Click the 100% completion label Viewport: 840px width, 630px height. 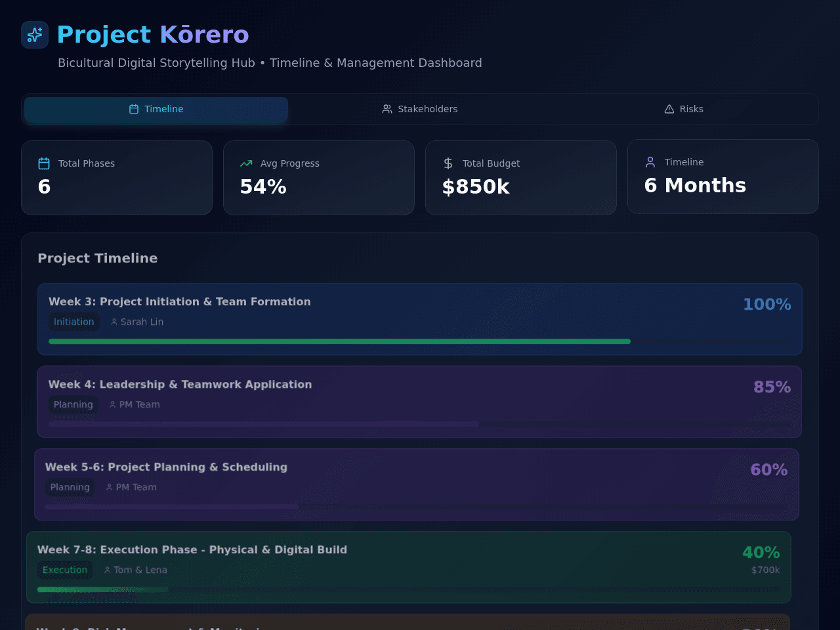pyautogui.click(x=766, y=304)
